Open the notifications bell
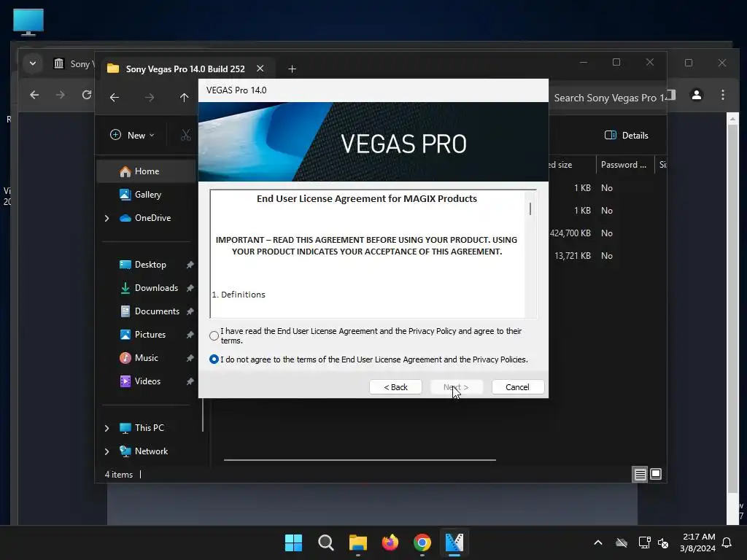747x560 pixels. [727, 542]
